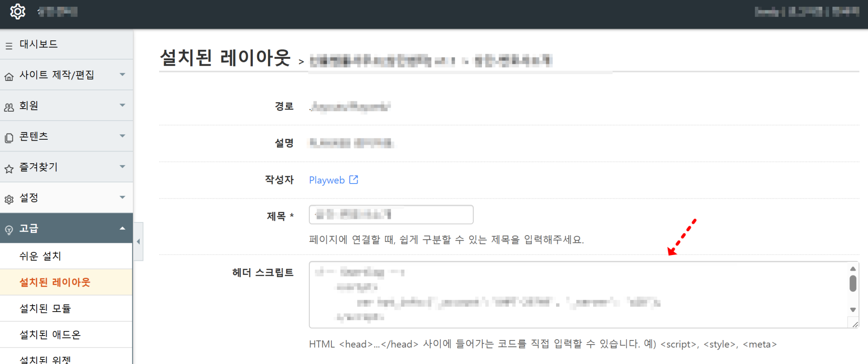This screenshot has width=868, height=364.
Task: Click the lightbulb icon beside 고급
Action: 9,230
